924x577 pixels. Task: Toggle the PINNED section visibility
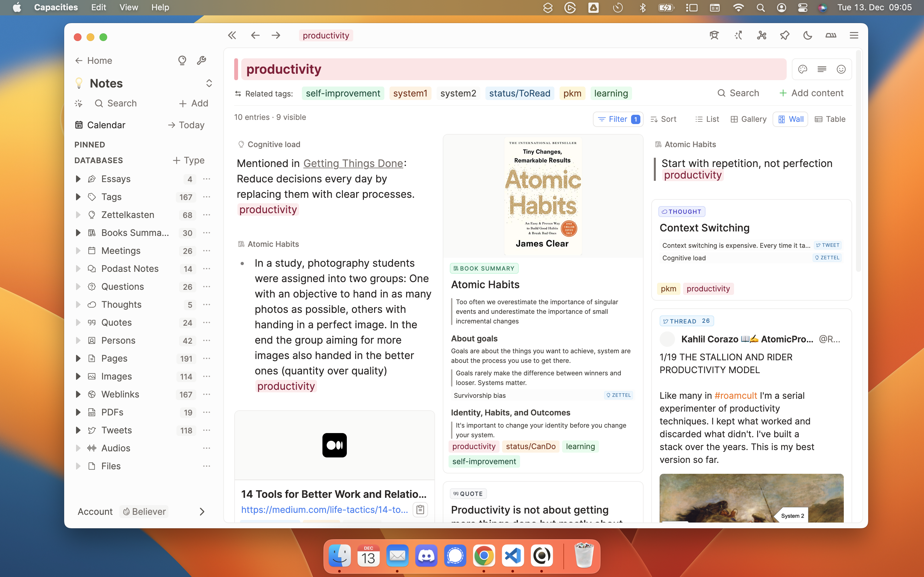tap(89, 144)
